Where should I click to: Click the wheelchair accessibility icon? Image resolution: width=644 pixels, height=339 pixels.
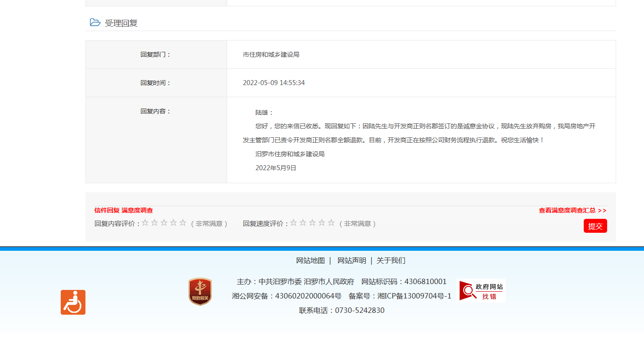[x=73, y=302]
